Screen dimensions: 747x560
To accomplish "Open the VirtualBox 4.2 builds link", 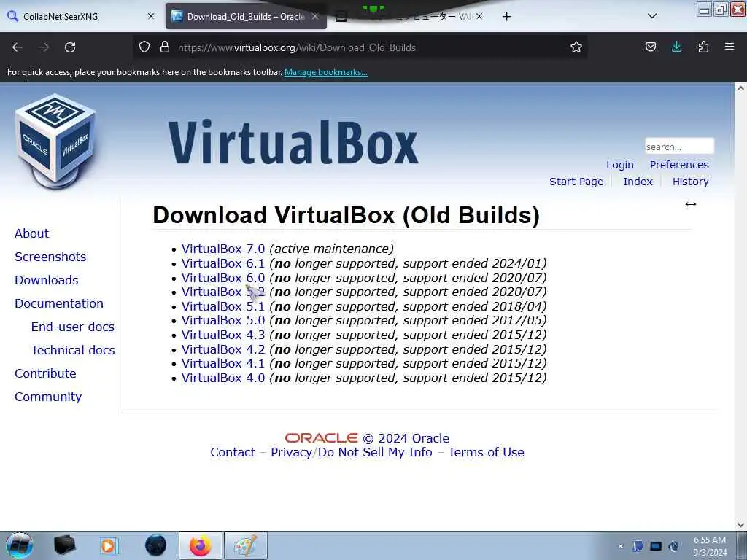I will [x=223, y=349].
